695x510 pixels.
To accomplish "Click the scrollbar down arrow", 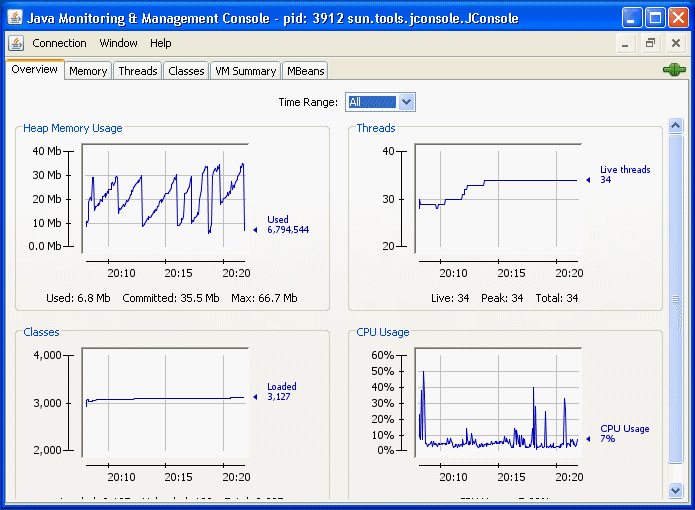I will coord(675,489).
